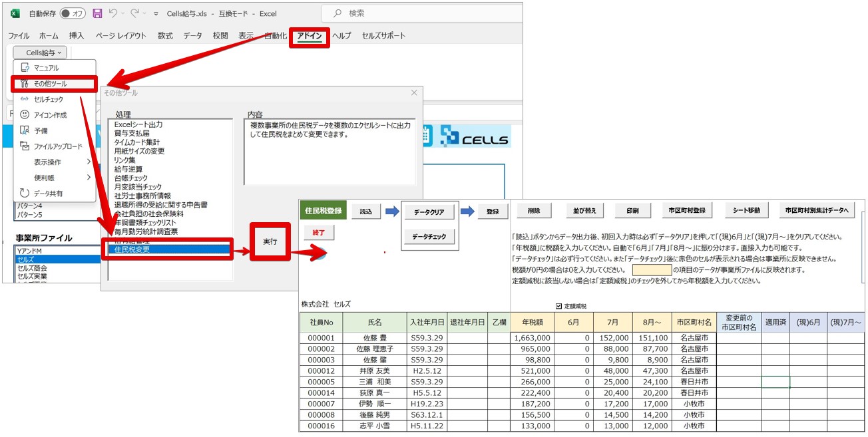Click the その他ツール wrench icon

(x=25, y=84)
